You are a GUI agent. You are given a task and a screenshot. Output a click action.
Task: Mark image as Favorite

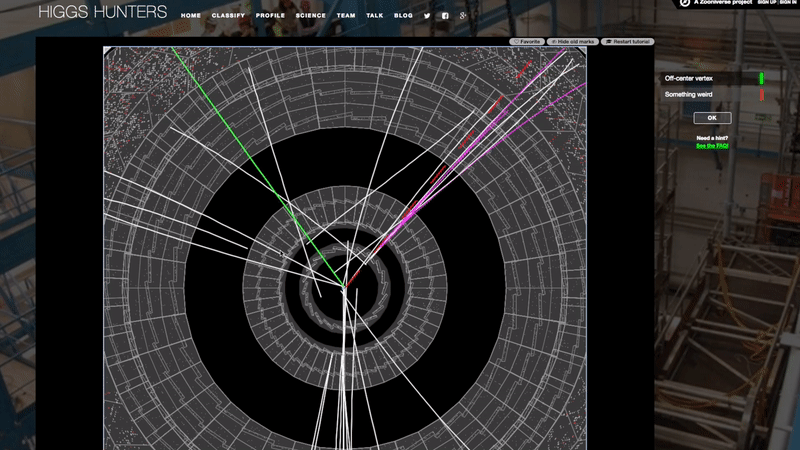coord(527,42)
